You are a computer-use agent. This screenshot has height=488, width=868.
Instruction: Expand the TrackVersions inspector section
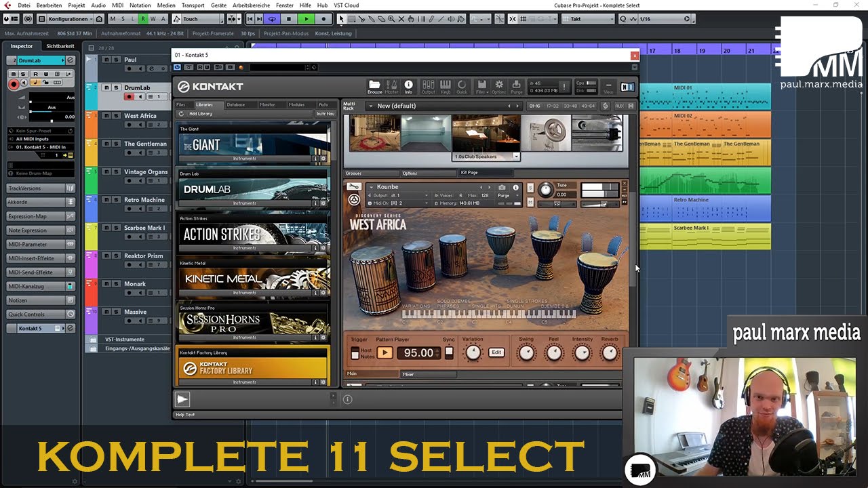[41, 188]
